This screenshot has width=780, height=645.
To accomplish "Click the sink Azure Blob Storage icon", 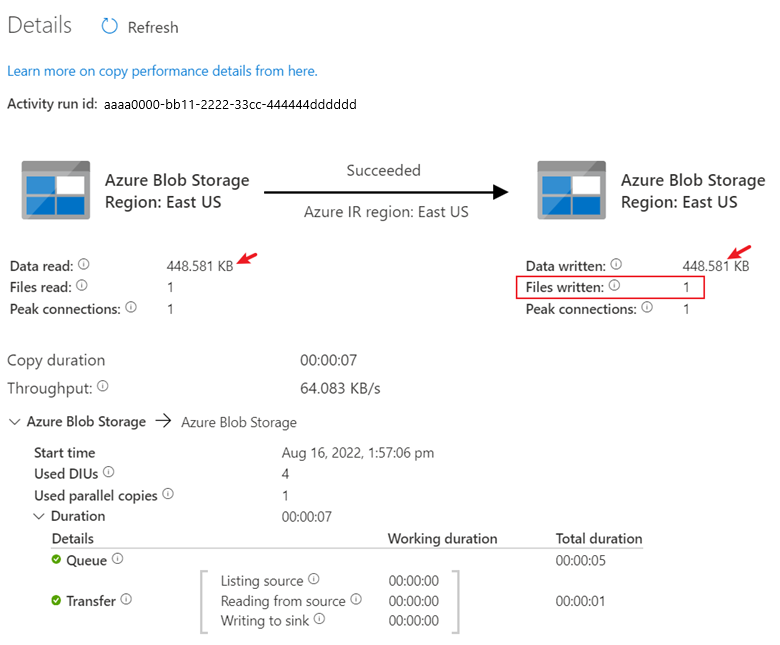I will tap(572, 190).
